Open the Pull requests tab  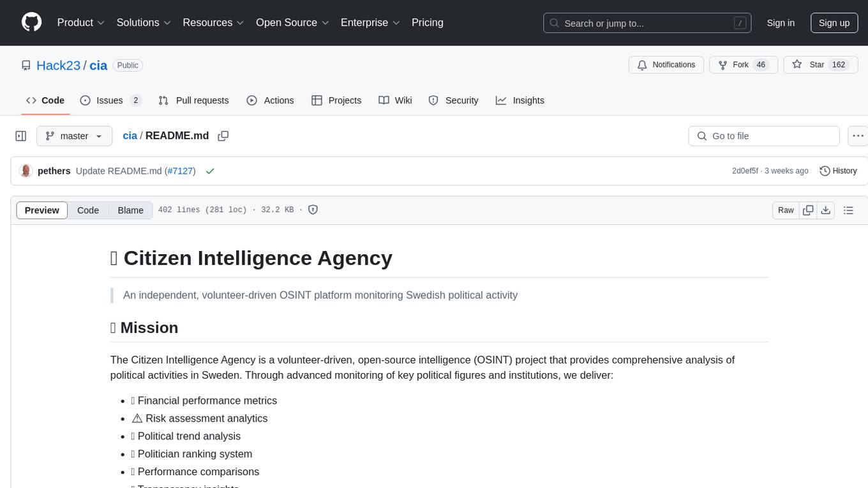click(193, 100)
